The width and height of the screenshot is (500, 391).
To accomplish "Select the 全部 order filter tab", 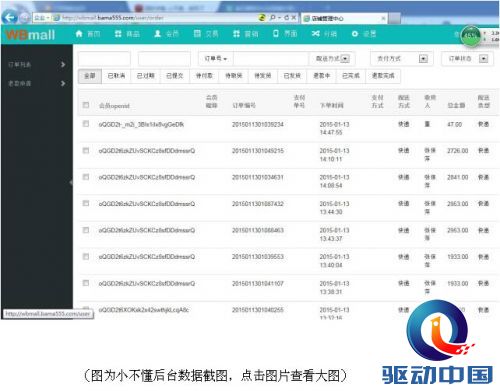I will 90,76.
